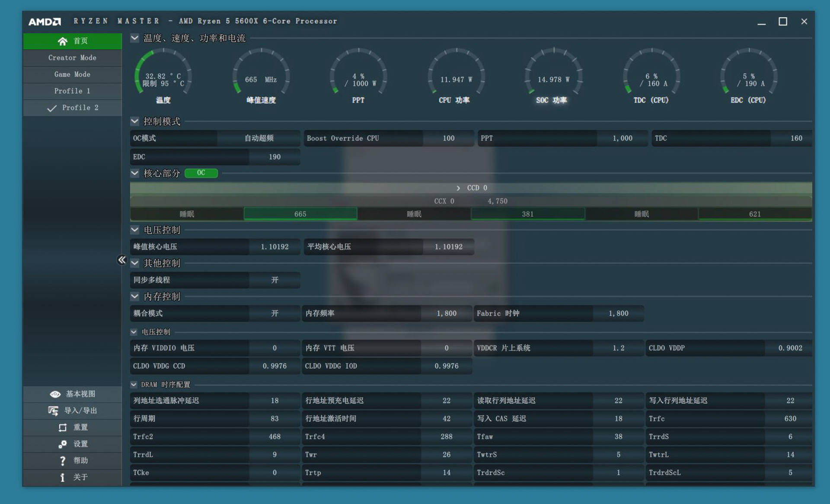
Task: Click Trfc value 630
Action: [x=789, y=419]
